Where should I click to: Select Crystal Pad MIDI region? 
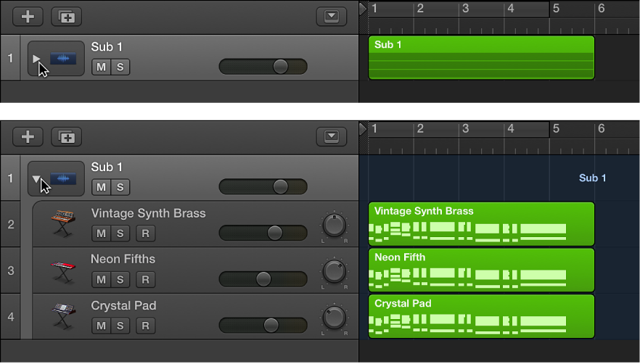coord(481,316)
